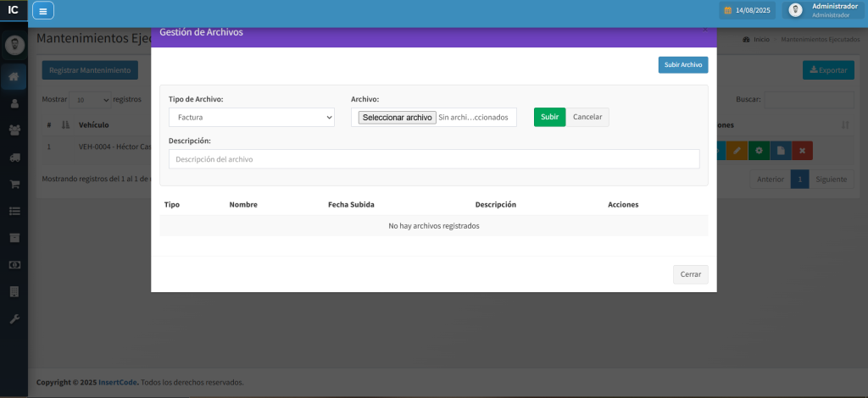Screen dimensions: 868x398
Task: Click the list icon in sidebar
Action: pos(14,210)
